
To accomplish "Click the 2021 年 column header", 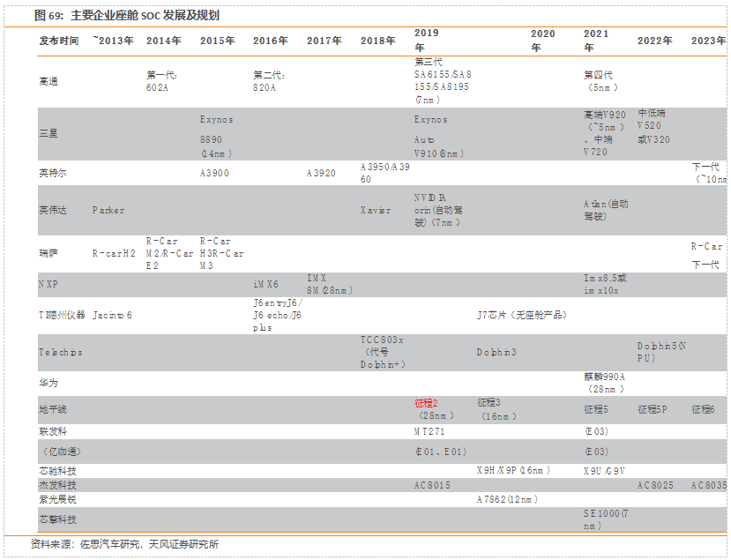I will (x=596, y=41).
